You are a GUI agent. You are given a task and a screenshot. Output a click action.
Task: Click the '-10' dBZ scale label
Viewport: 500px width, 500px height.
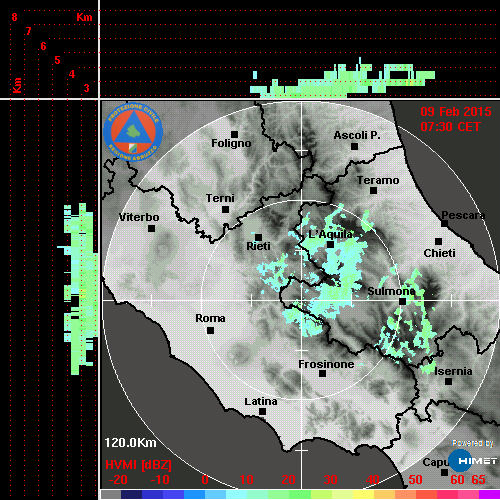160,480
